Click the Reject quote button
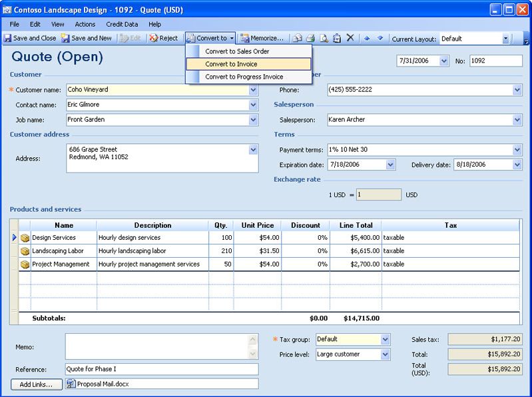 [x=164, y=38]
